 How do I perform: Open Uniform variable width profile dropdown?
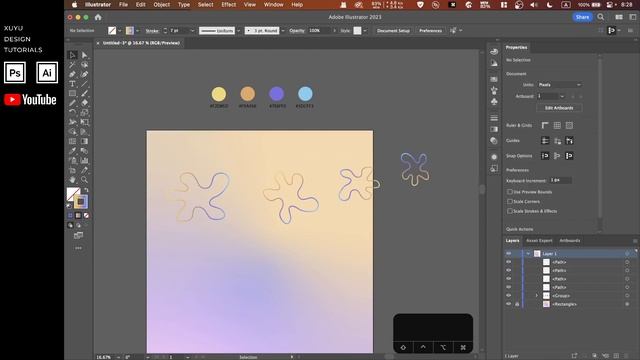click(x=239, y=31)
